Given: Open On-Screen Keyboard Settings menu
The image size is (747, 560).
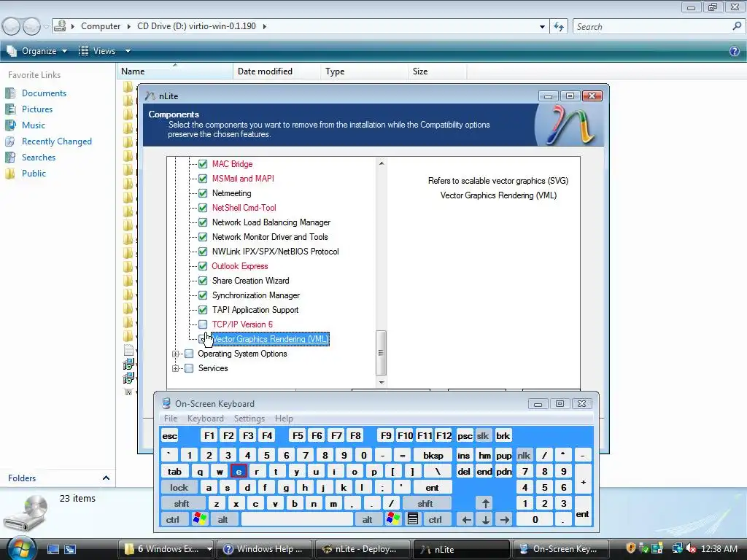Looking at the screenshot, I should (249, 419).
